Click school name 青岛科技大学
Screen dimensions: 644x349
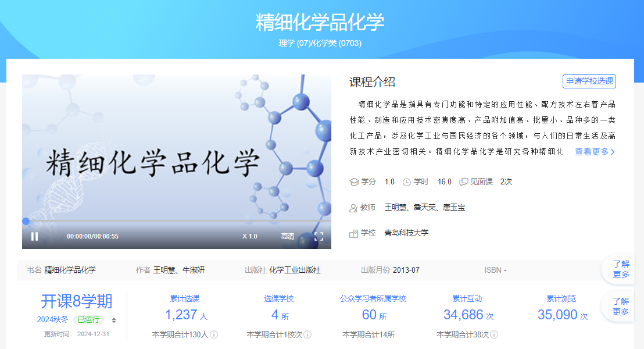406,233
